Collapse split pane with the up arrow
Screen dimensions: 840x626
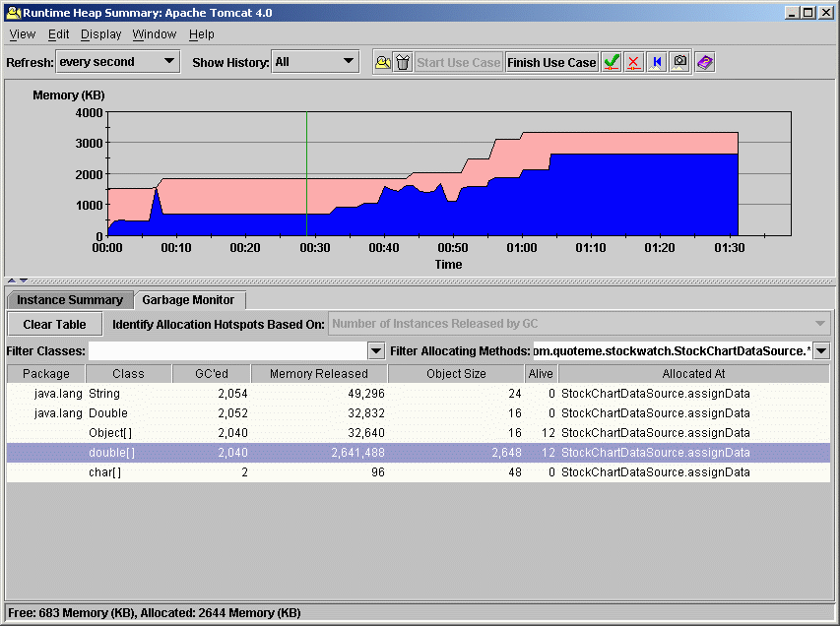13,281
